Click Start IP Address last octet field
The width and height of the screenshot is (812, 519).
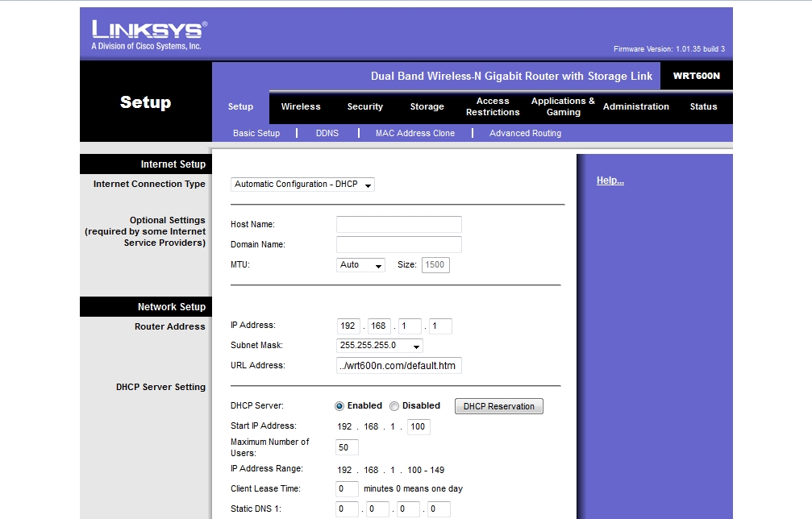418,427
